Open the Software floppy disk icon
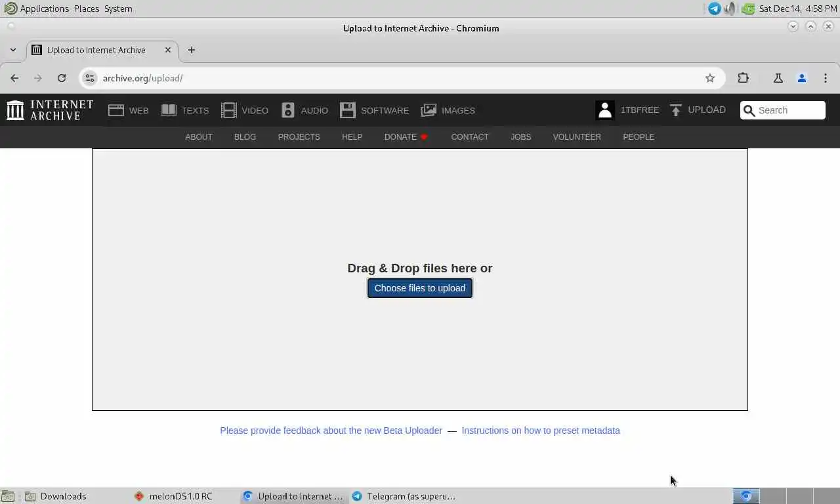The image size is (840, 504). (x=348, y=110)
